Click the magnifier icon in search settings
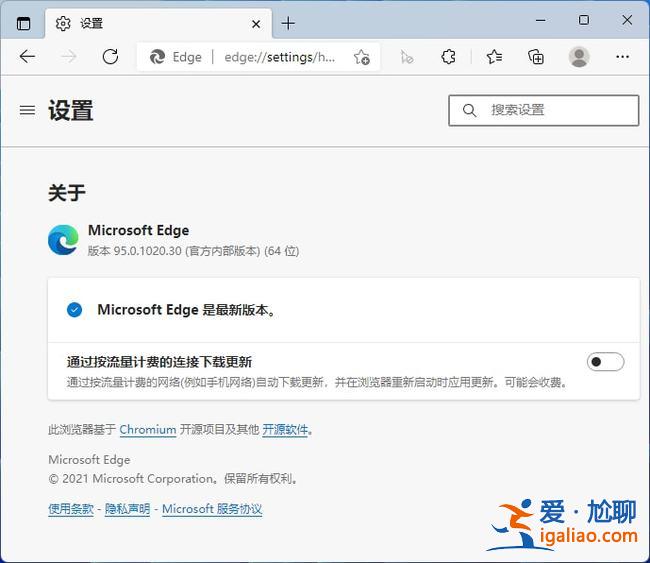Viewport: 650px width, 563px height. click(469, 110)
